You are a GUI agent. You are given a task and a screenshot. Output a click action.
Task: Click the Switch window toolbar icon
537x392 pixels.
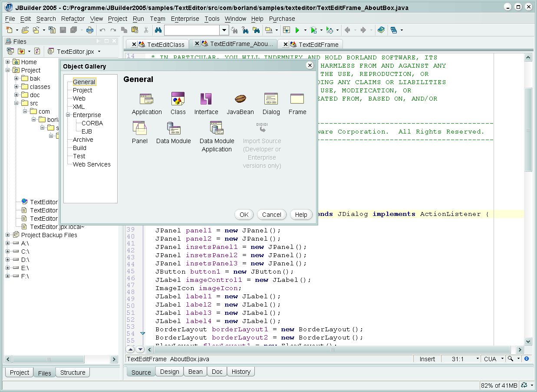click(x=393, y=30)
